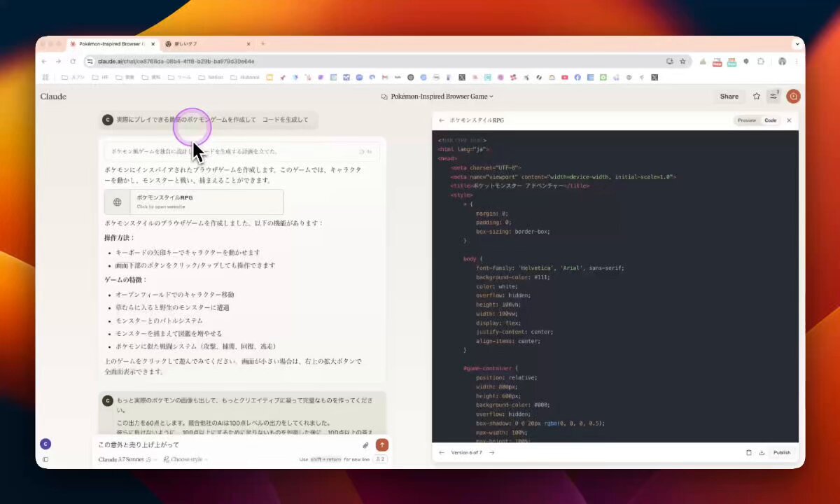Go forward in browser history
The image size is (840, 504).
pos(59,62)
